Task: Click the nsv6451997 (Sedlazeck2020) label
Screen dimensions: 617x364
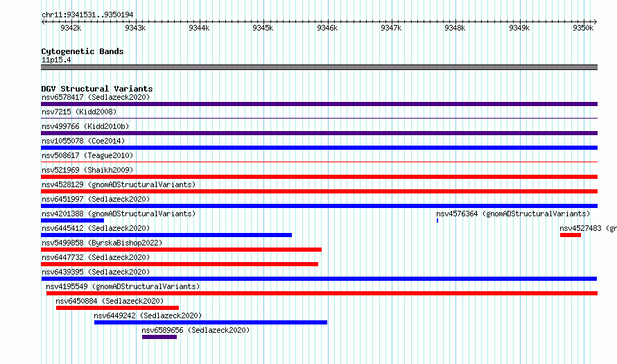Action: 96,199
